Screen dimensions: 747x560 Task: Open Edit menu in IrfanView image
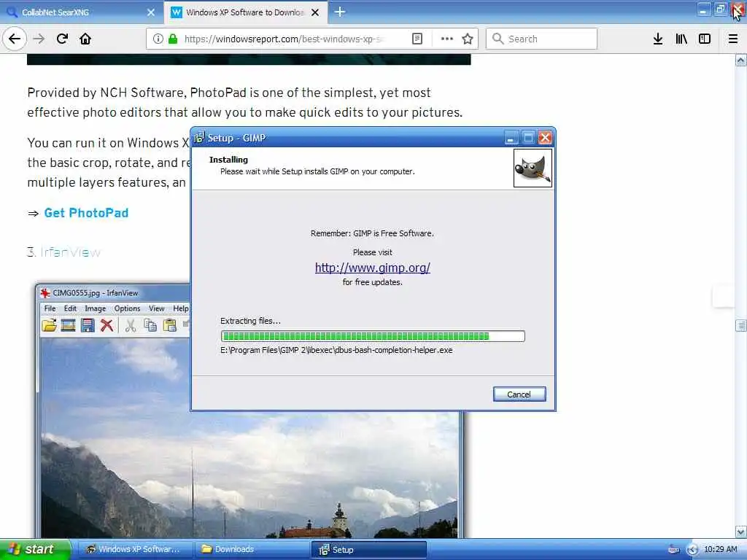pyautogui.click(x=70, y=308)
